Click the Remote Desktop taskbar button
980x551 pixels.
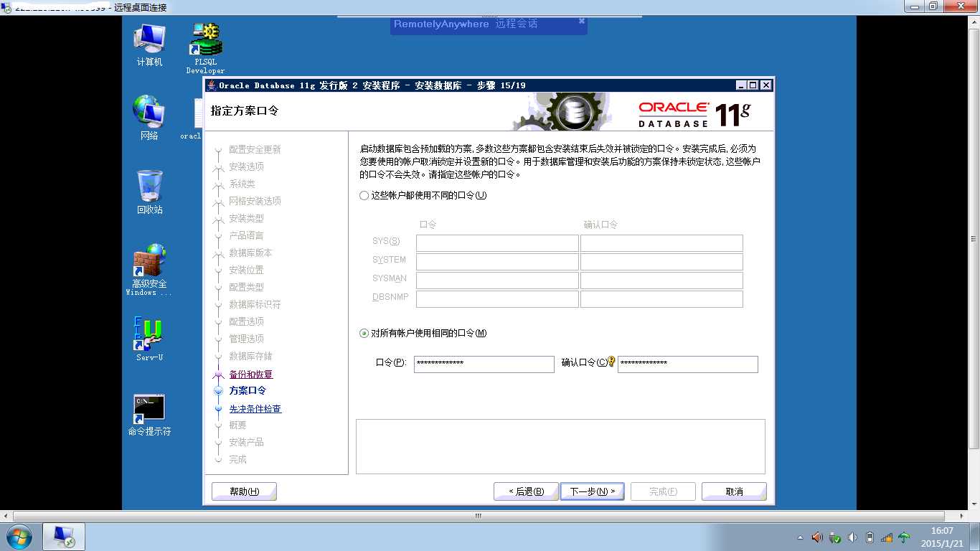[64, 537]
